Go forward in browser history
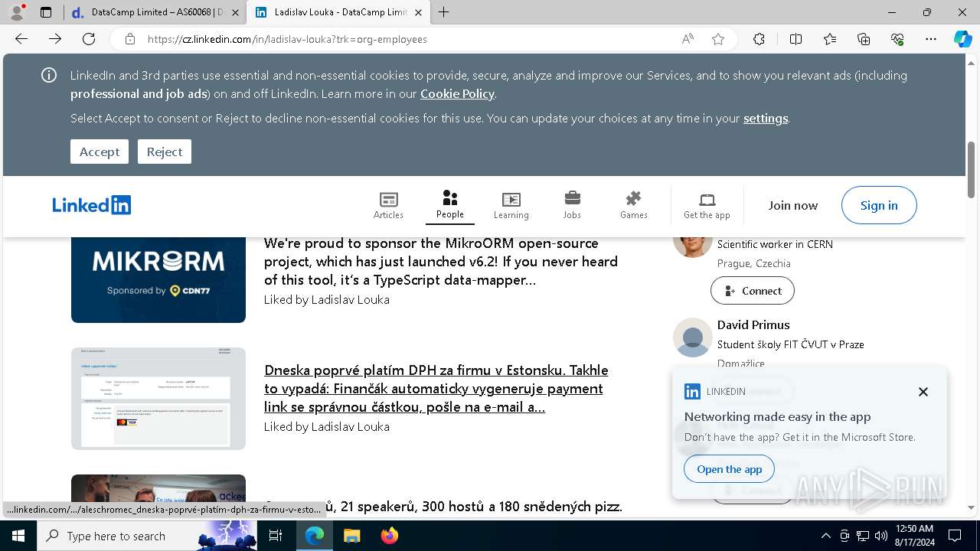Screen dimensions: 980x551 click(x=55, y=39)
